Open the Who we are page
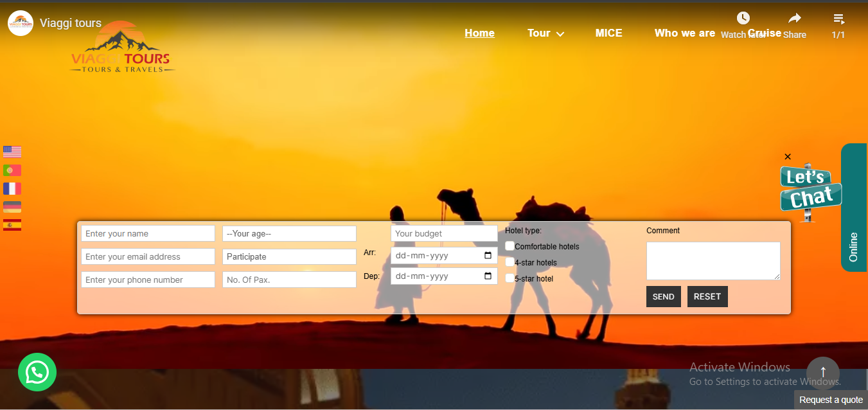 [x=684, y=33]
